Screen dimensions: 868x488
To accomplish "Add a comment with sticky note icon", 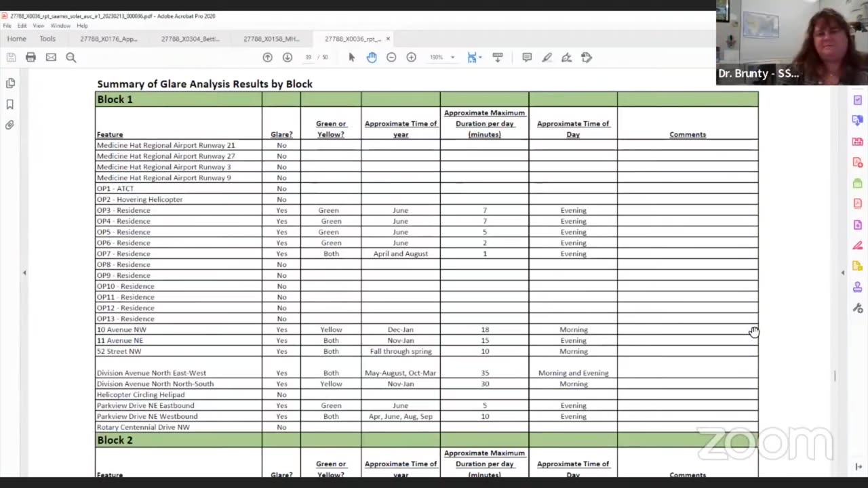I will click(527, 58).
